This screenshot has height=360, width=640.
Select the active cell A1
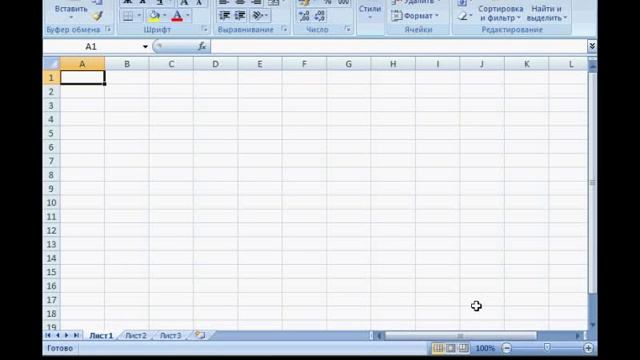82,78
